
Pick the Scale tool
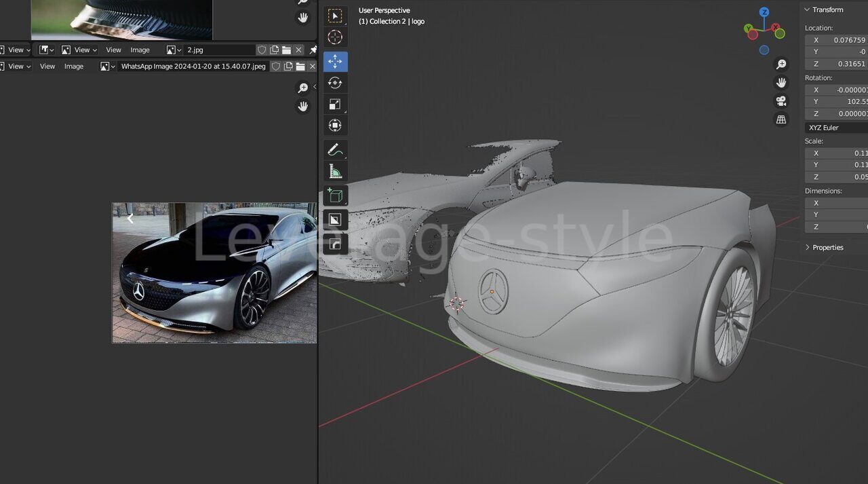335,105
